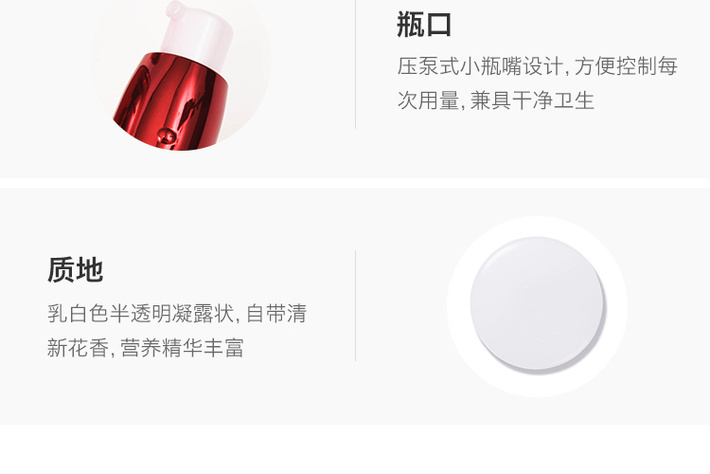
Task: Click the phrase 自带清
Action: (277, 313)
